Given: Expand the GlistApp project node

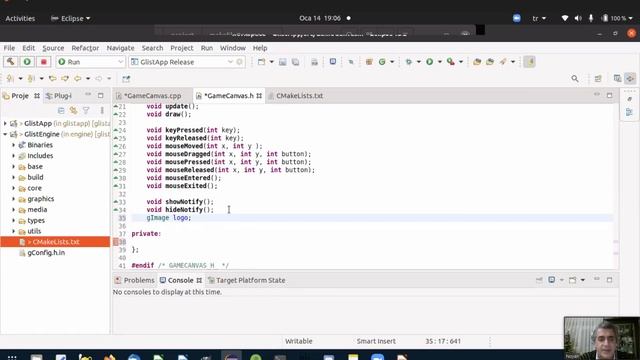Looking at the screenshot, I should (5, 123).
